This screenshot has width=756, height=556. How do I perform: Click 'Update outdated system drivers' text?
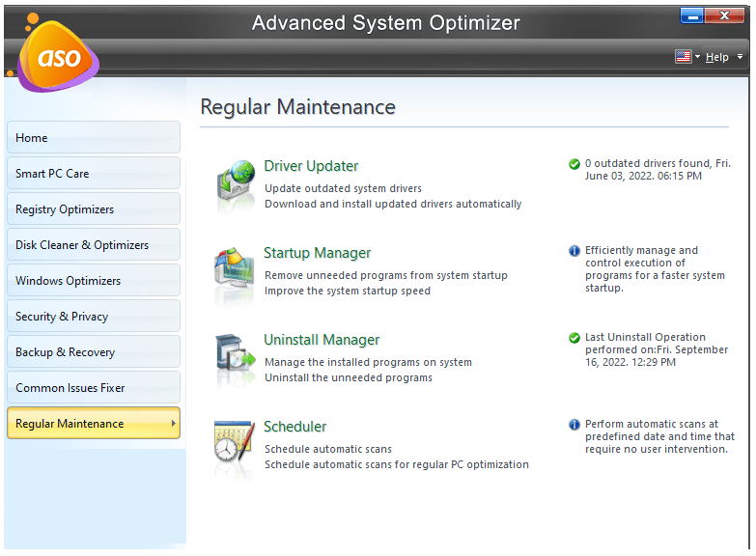[x=343, y=188]
